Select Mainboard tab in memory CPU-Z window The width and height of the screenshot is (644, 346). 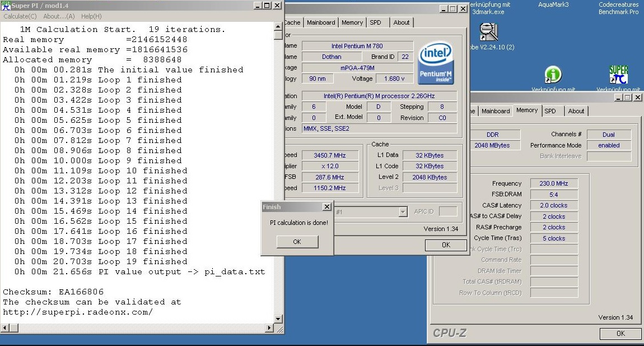[496, 111]
